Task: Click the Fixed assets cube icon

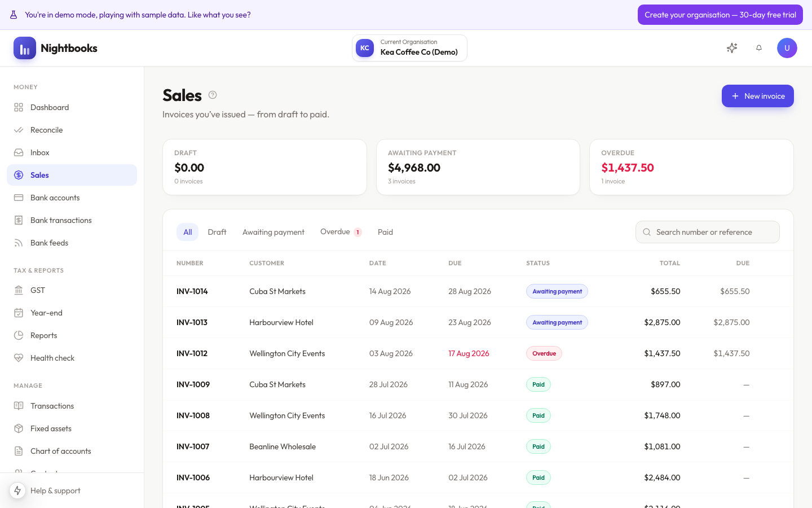Action: pos(19,428)
